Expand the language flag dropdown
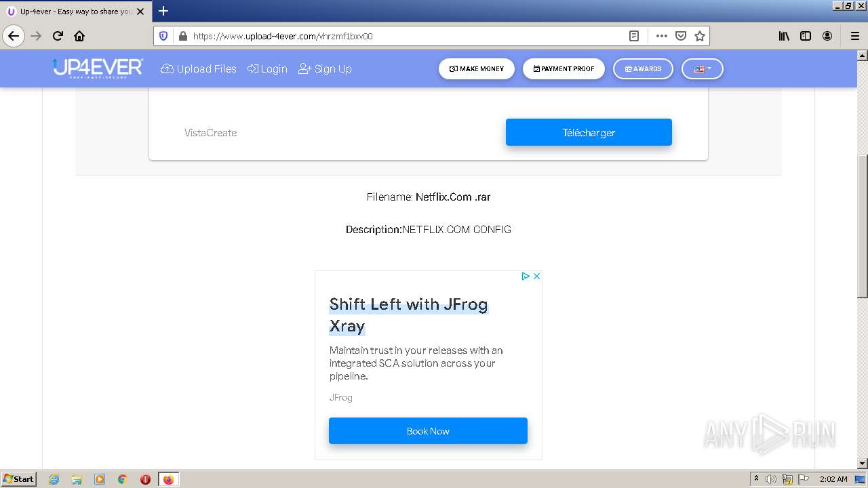This screenshot has height=488, width=868. (702, 68)
